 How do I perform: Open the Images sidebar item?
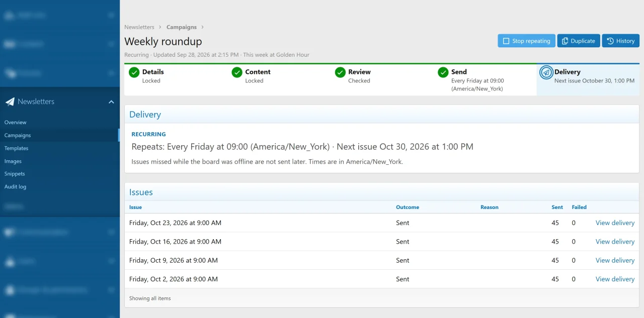[13, 161]
